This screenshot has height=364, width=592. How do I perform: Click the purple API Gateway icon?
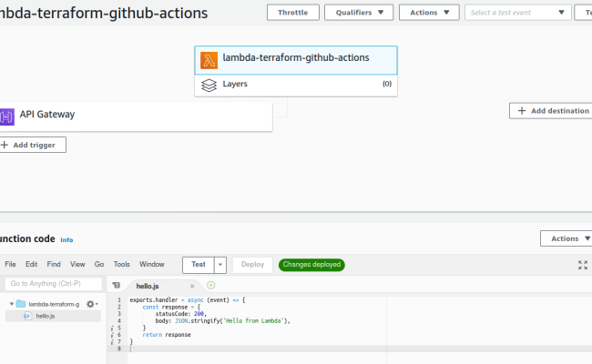tap(6, 116)
